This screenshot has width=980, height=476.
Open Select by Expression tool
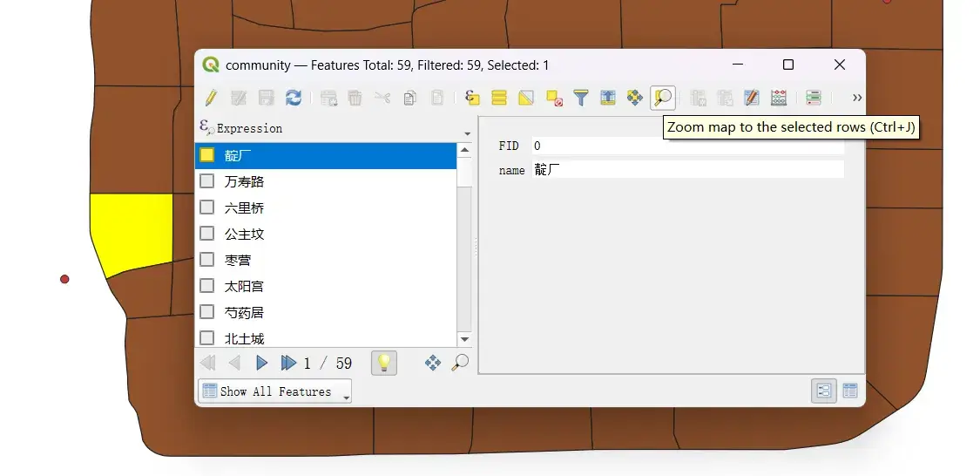click(x=472, y=98)
